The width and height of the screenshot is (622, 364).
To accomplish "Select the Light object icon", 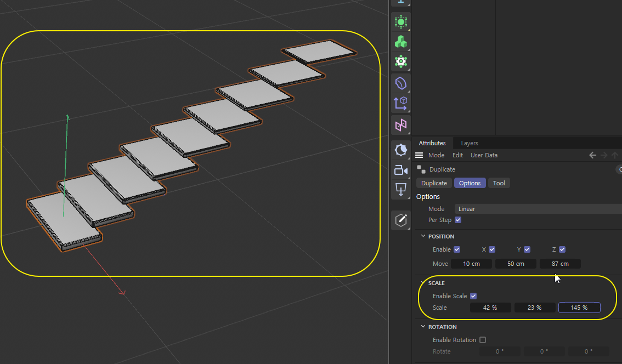I will click(400, 190).
